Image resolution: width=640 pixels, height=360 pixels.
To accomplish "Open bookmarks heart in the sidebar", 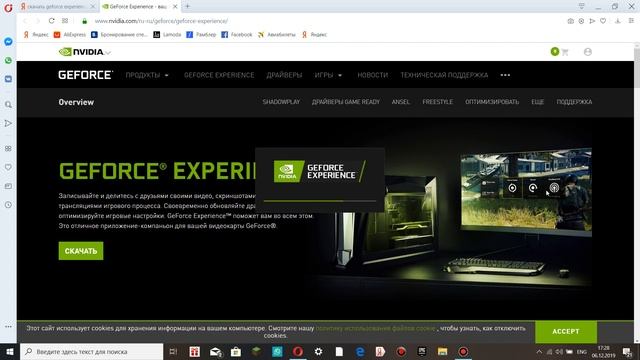I will tap(8, 167).
